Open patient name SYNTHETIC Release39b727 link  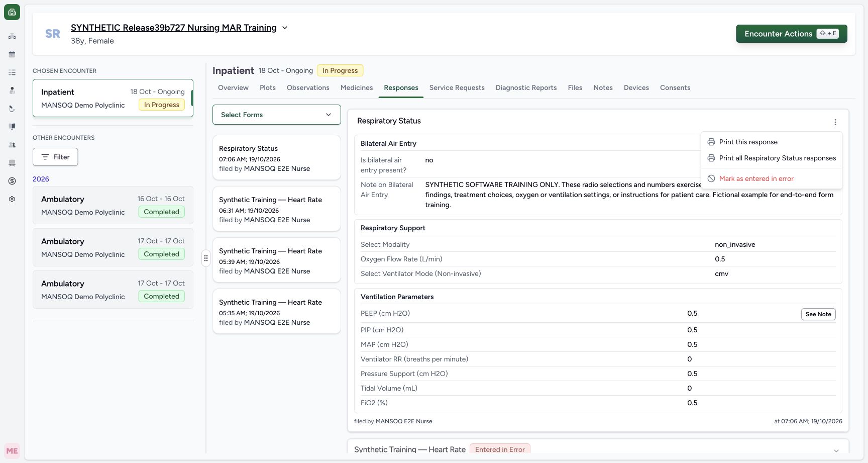[x=174, y=28]
